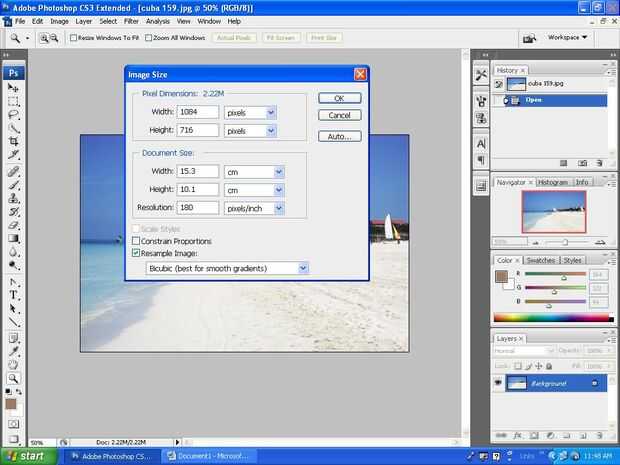The image size is (620, 465).
Task: Create new adjustment layer icon
Action: coord(550,435)
